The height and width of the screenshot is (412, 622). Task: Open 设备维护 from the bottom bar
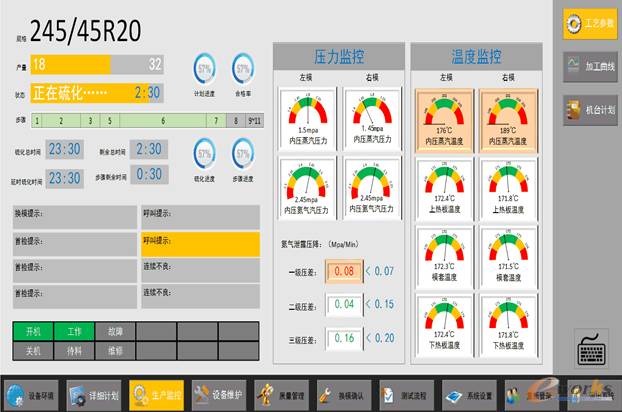tap(219, 395)
